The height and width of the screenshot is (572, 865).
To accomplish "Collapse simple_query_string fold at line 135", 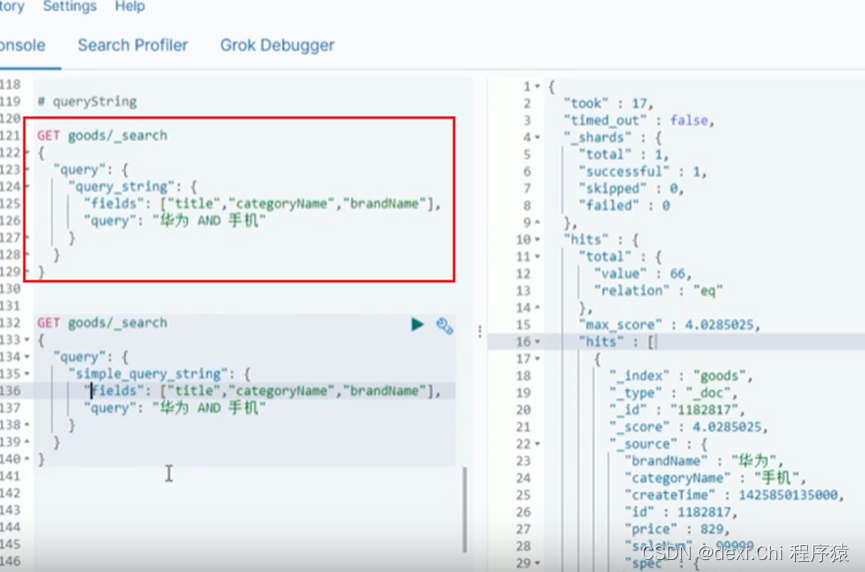I will (x=26, y=375).
